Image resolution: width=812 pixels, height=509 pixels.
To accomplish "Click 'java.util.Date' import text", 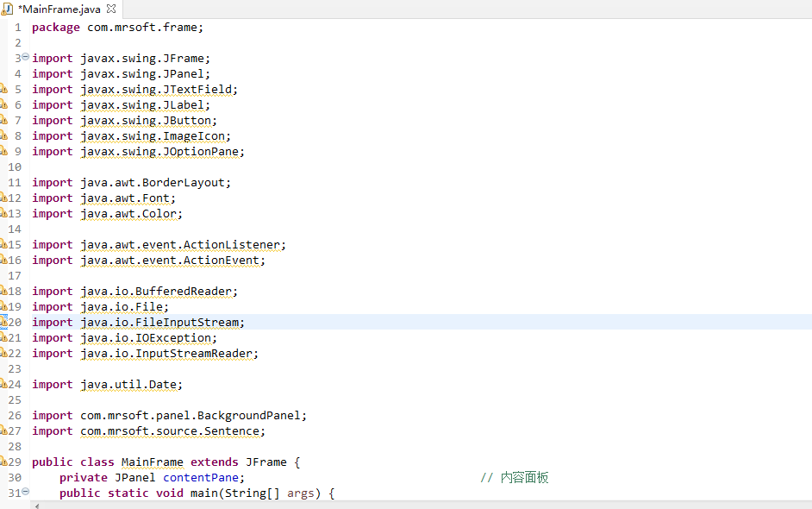I will [128, 385].
